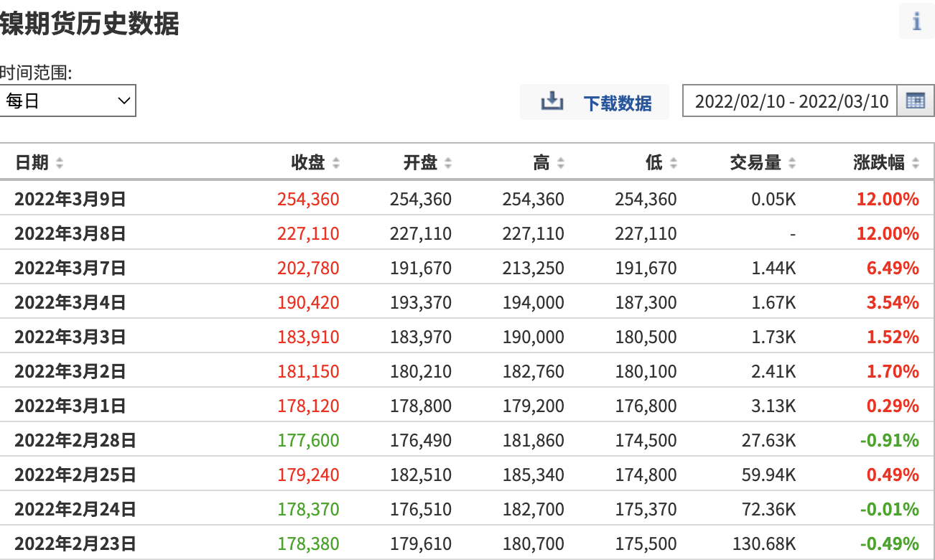
Task: Sort by 交易量 column arrows icon
Action: coord(792,164)
